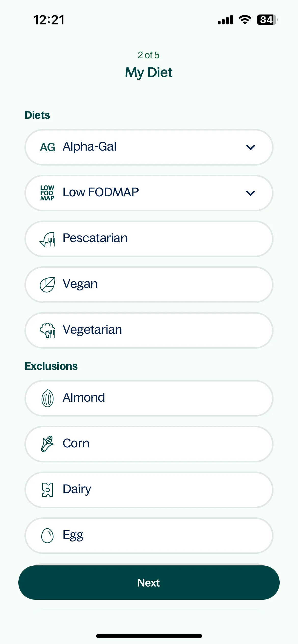Image resolution: width=298 pixels, height=644 pixels.
Task: Tap the Pescatarian fish icon
Action: (x=47, y=239)
